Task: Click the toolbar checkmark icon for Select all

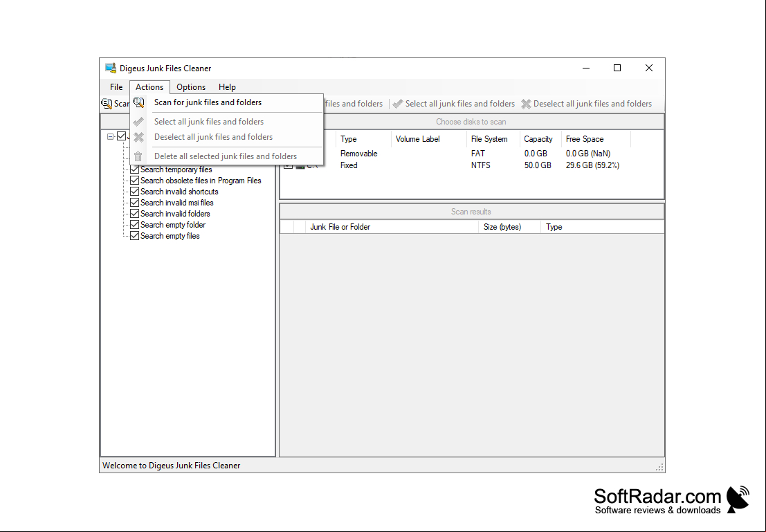Action: point(398,104)
